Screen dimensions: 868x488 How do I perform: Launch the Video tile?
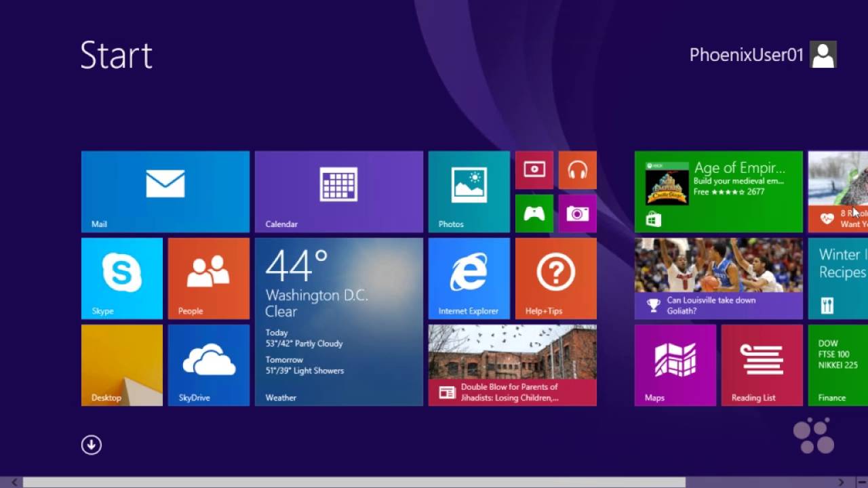click(534, 170)
